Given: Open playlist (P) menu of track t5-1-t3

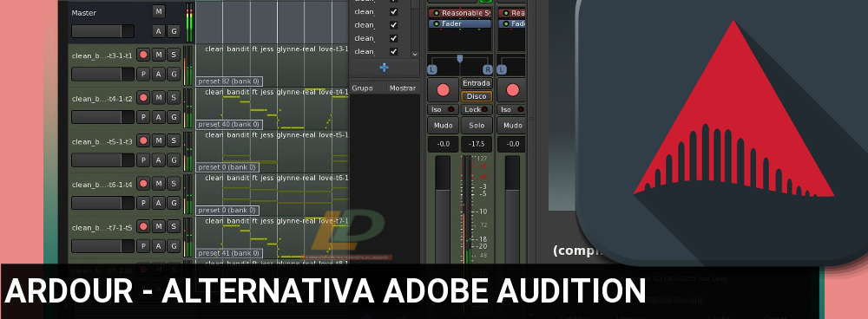Looking at the screenshot, I should pyautogui.click(x=143, y=159).
